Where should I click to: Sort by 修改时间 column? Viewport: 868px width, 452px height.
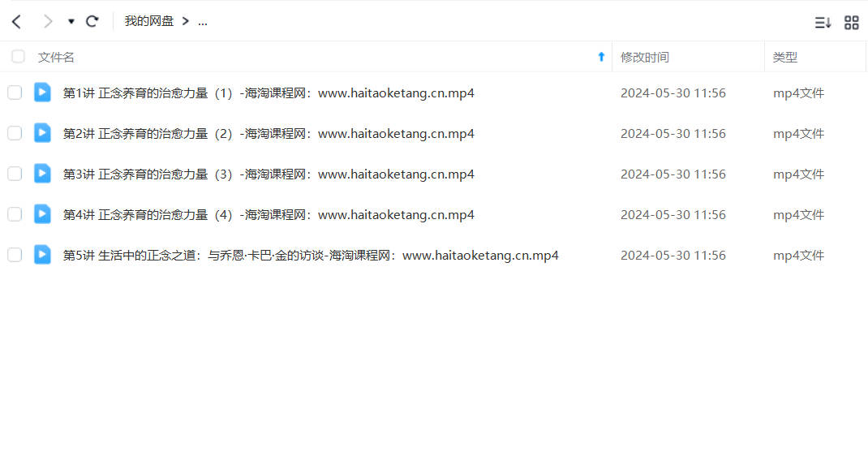[x=644, y=57]
